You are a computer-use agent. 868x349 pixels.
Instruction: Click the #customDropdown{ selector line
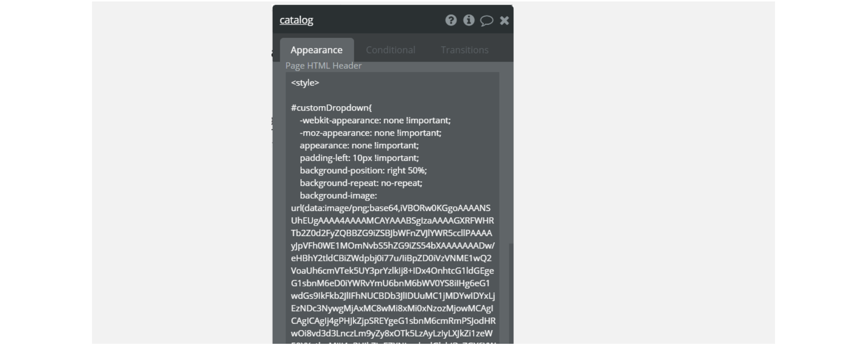[x=331, y=108]
